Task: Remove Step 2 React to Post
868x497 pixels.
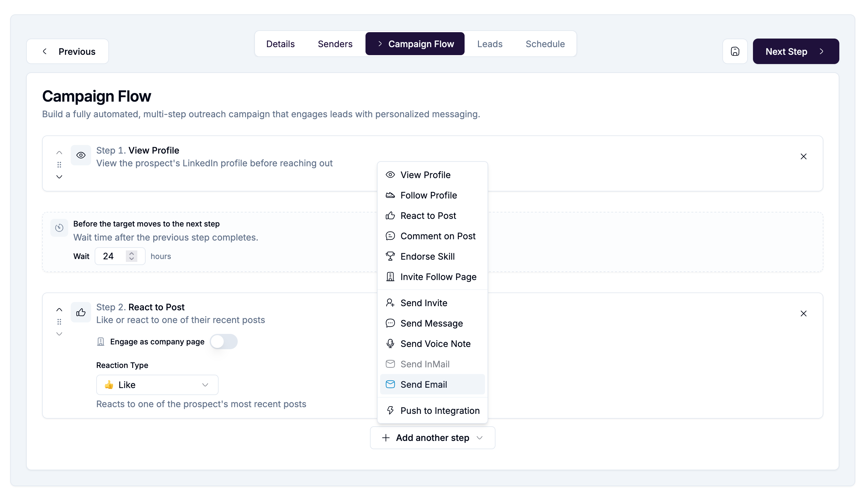Action: (804, 313)
